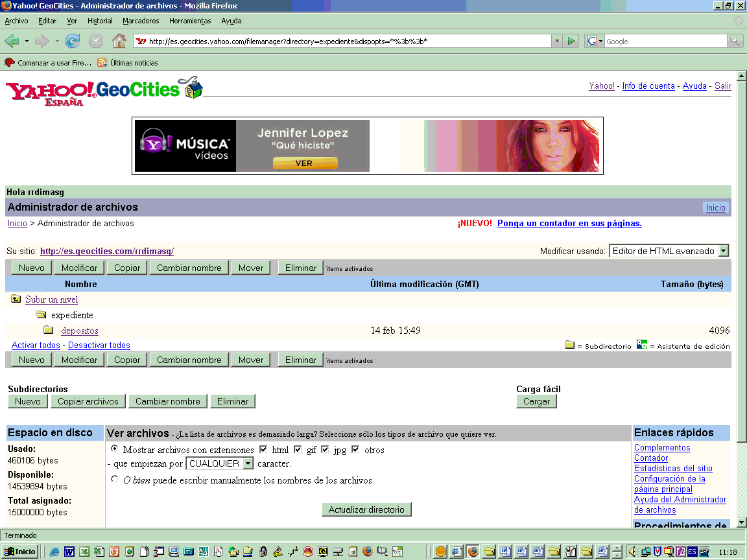Click the green Go arrow beside address bar
Screen dimensions: 747x560
(571, 41)
